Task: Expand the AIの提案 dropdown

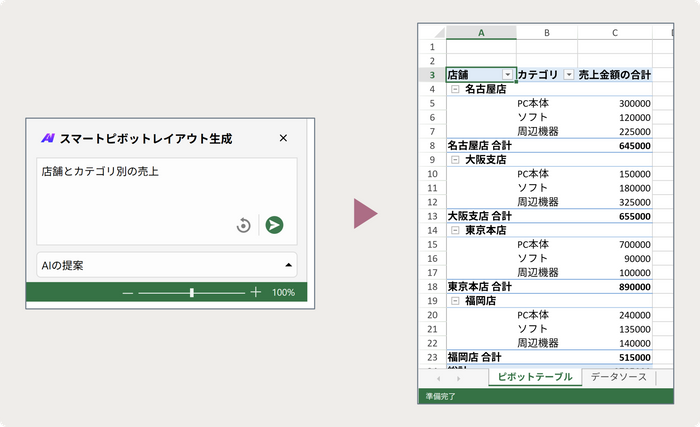Action: click(289, 265)
